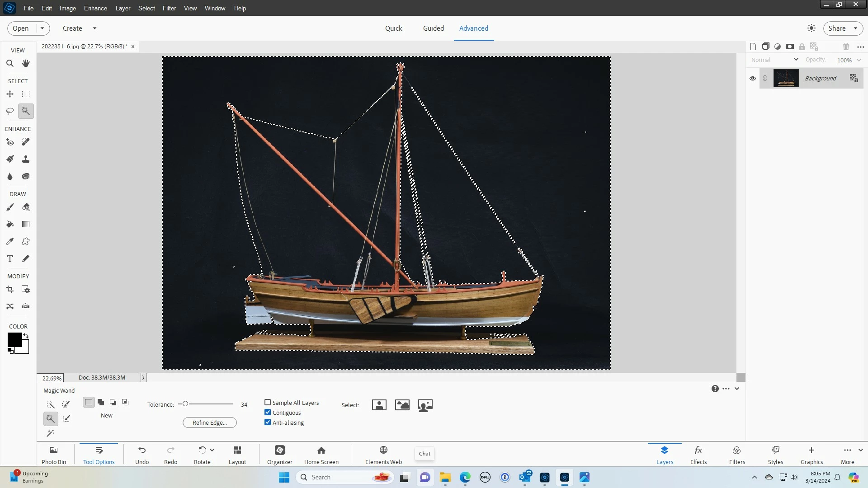Viewport: 868px width, 488px height.
Task: Select the Clone Stamp tool
Action: tap(26, 159)
